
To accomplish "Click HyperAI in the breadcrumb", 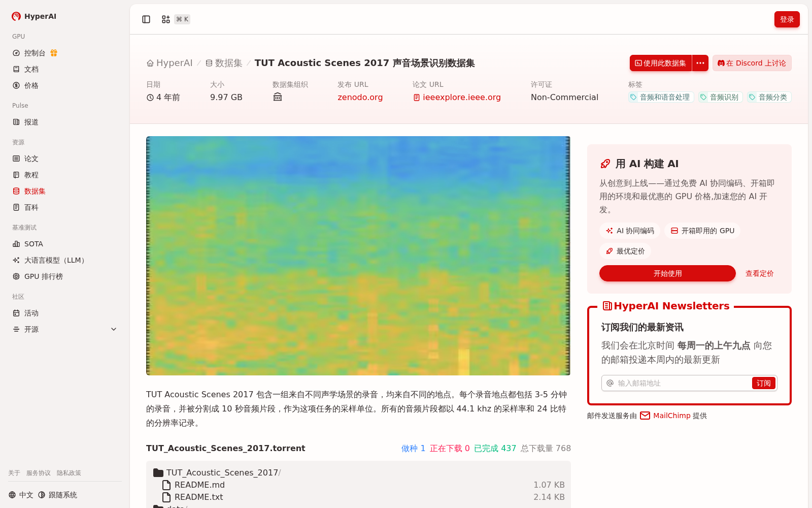I will (175, 63).
